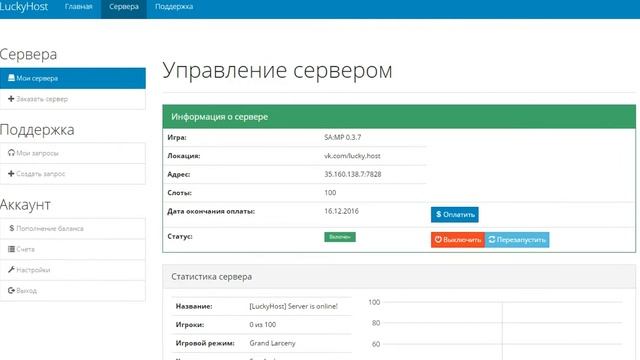The width and height of the screenshot is (640, 360).
Task: Click the refresh icon on Перезапустить button
Action: [x=492, y=240]
